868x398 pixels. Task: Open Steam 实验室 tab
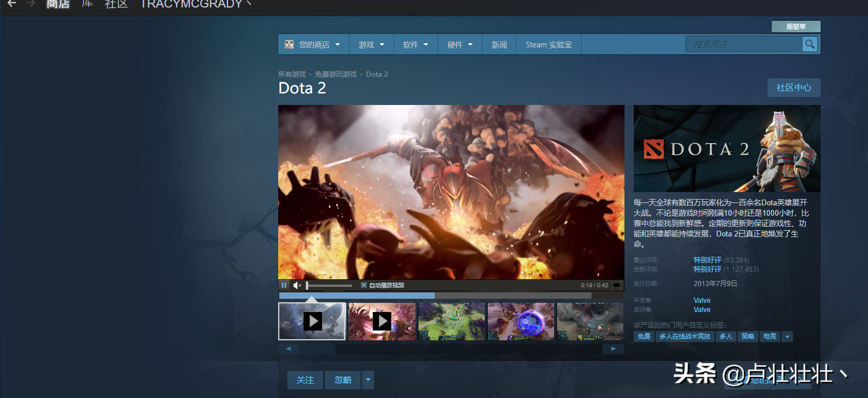[549, 44]
